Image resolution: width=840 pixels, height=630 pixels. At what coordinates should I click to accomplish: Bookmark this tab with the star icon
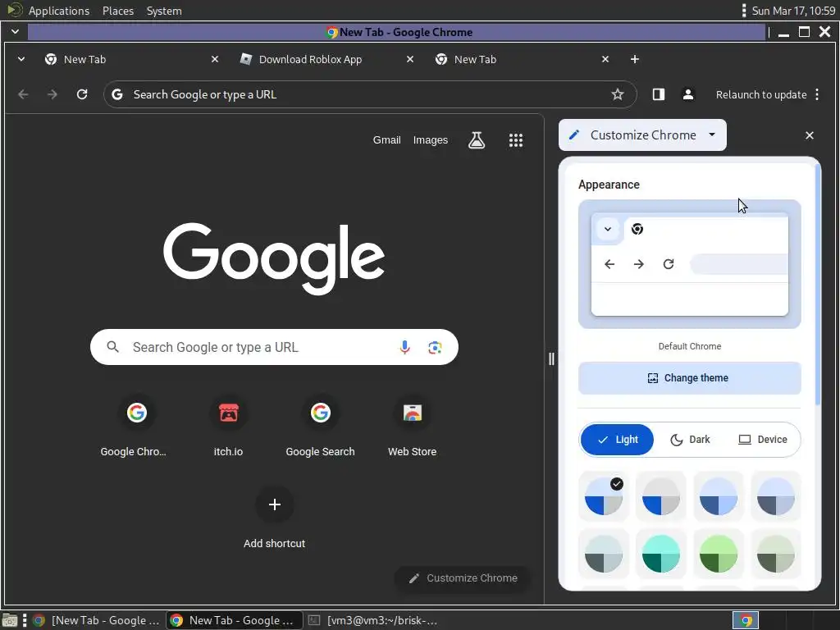click(618, 95)
